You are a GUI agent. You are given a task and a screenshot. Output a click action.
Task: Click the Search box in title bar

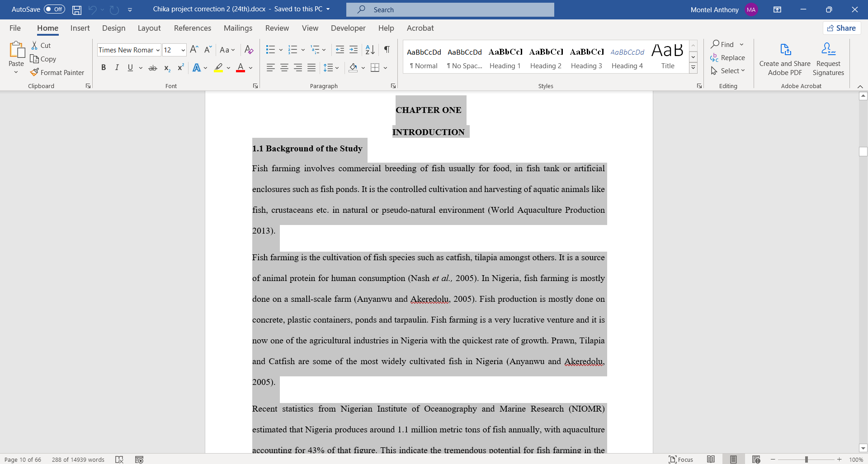(450, 9)
